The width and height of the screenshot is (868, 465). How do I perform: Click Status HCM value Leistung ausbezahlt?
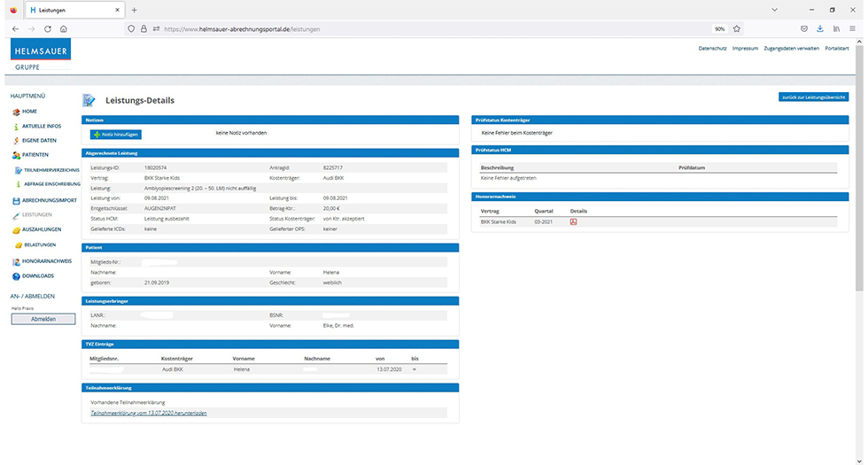click(167, 219)
